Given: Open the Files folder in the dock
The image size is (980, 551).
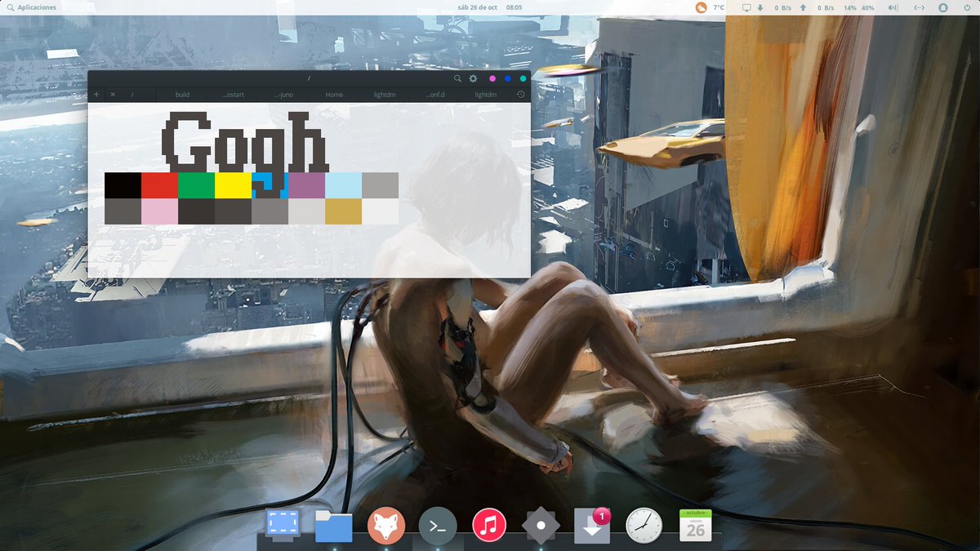Looking at the screenshot, I should pyautogui.click(x=333, y=527).
